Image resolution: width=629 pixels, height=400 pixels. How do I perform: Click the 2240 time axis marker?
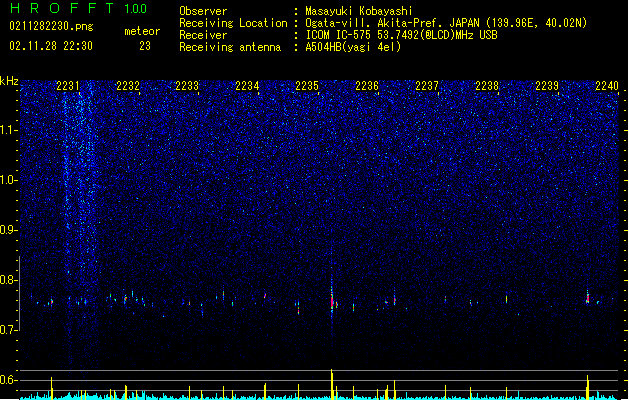(607, 86)
